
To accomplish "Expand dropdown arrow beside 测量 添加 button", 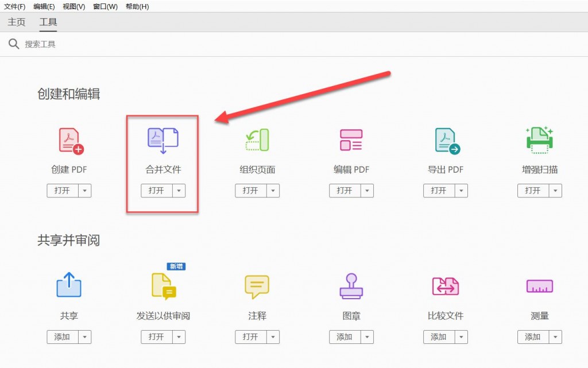I will (x=555, y=337).
